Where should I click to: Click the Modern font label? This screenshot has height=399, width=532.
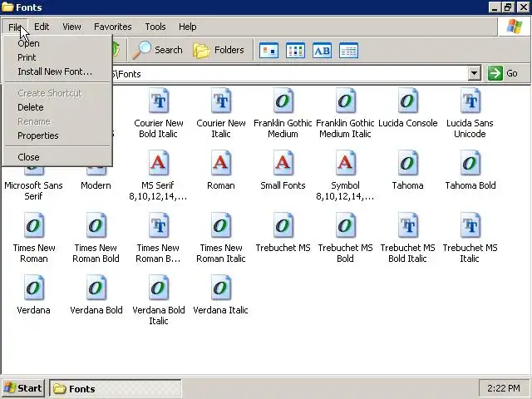coord(96,185)
